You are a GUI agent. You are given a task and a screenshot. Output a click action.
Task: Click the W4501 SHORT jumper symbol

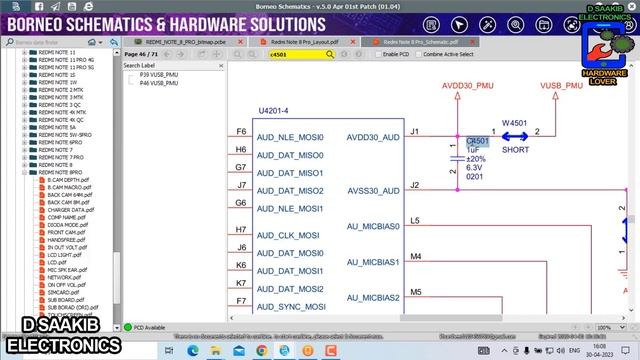pos(515,137)
